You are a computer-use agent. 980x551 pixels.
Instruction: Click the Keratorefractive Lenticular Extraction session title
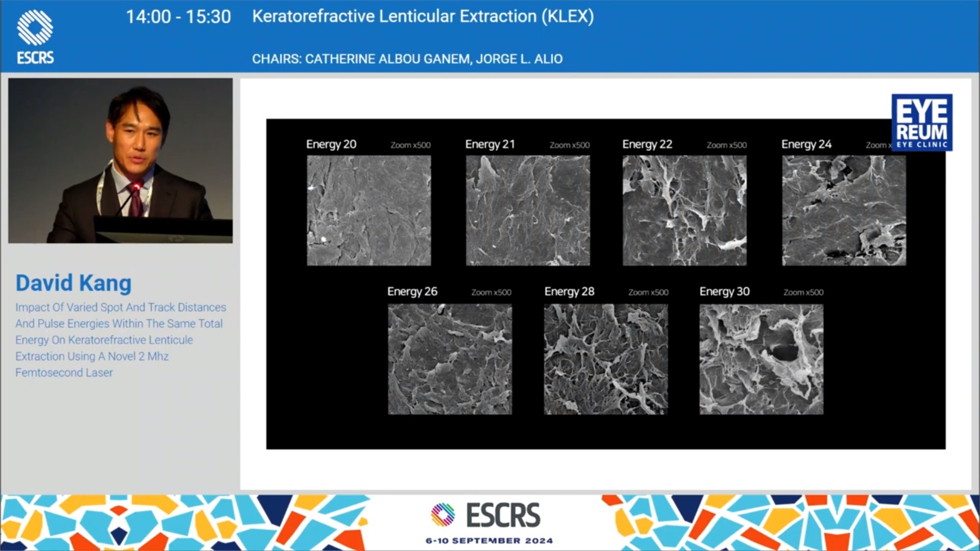click(423, 16)
